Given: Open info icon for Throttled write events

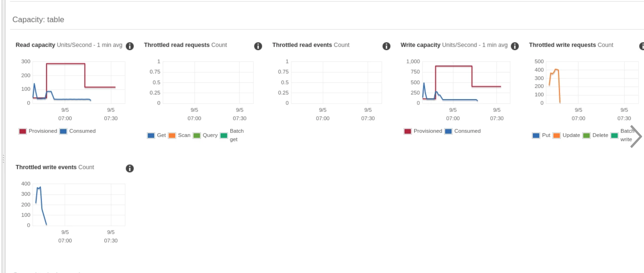Looking at the screenshot, I should [130, 169].
